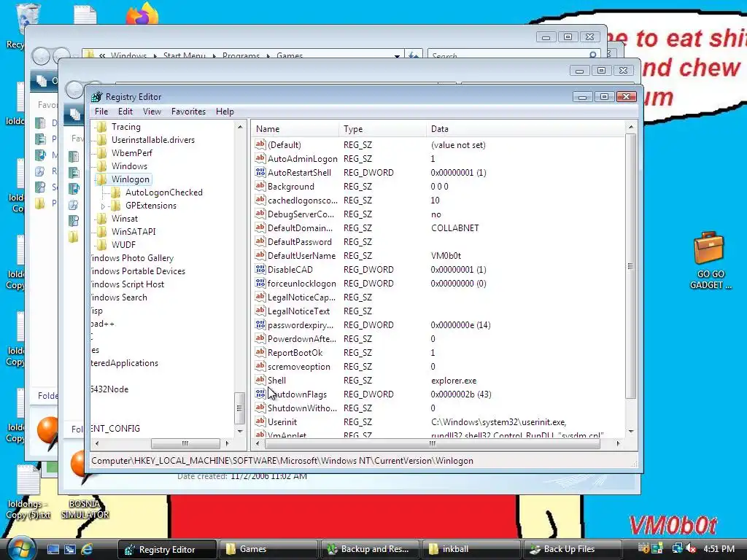
Task: Click the Registry Editor title bar icon
Action: [x=97, y=97]
